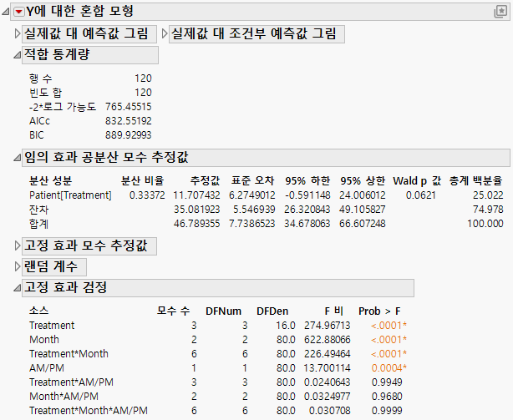513x420 pixels.
Task: Click the Treatment source row label
Action: (x=52, y=326)
